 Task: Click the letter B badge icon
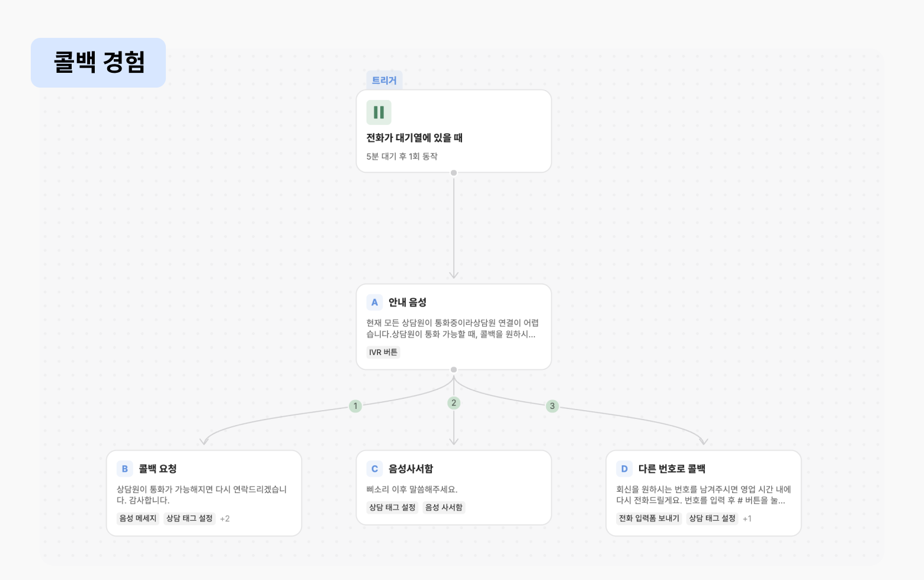coord(124,469)
